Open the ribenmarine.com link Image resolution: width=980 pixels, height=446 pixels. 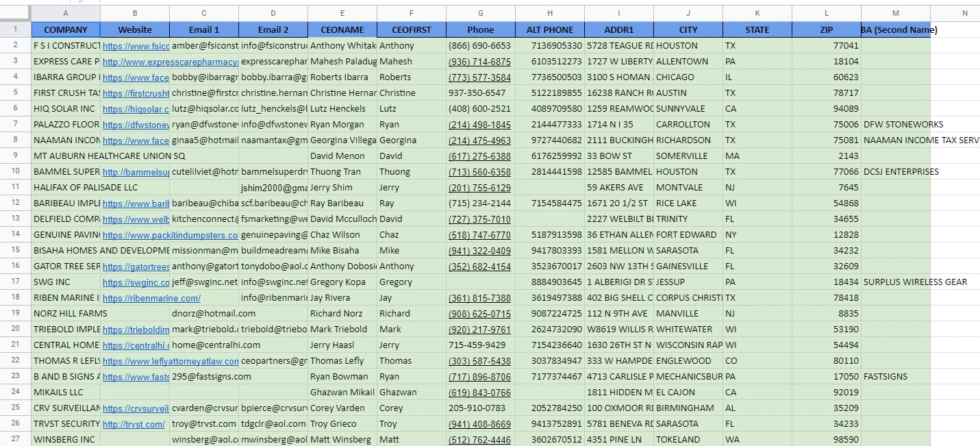coord(151,298)
